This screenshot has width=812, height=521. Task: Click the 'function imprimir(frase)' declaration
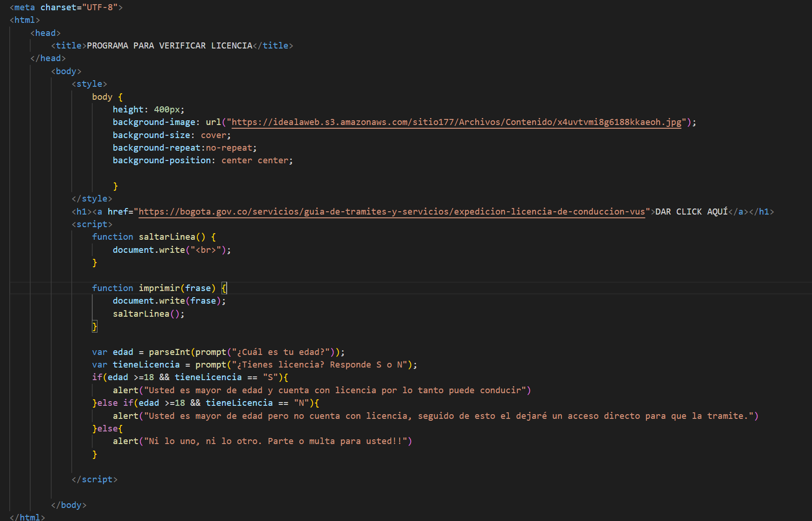[159, 288]
